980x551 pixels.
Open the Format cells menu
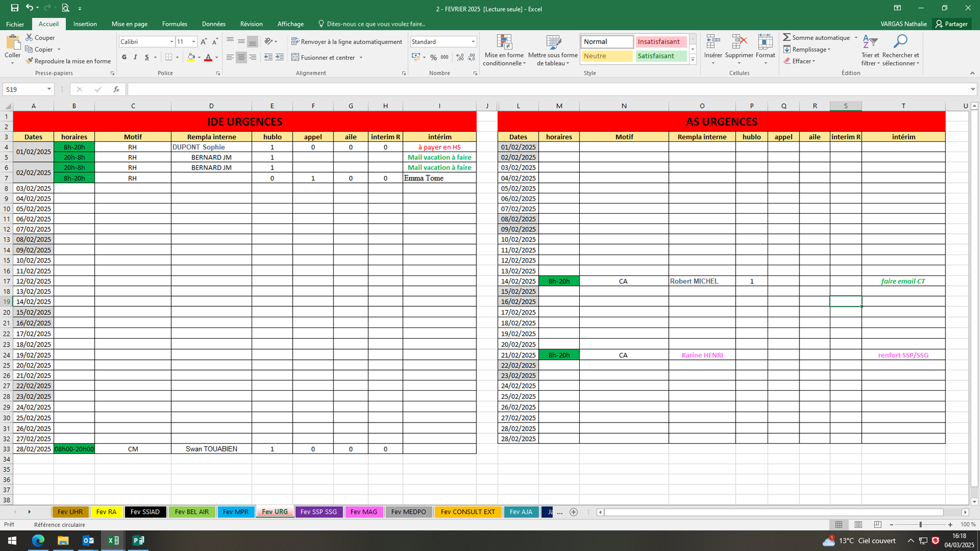[x=765, y=50]
